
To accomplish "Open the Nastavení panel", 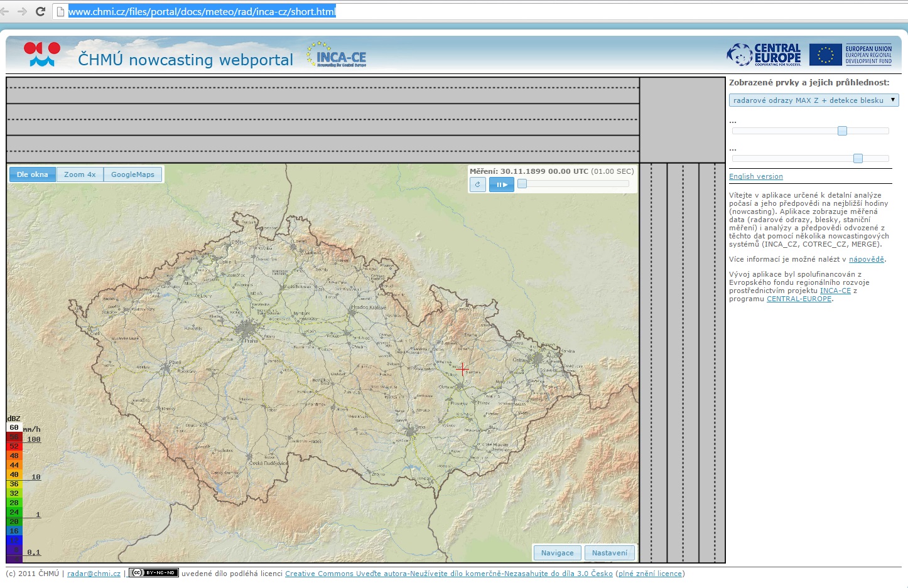I will (x=609, y=553).
